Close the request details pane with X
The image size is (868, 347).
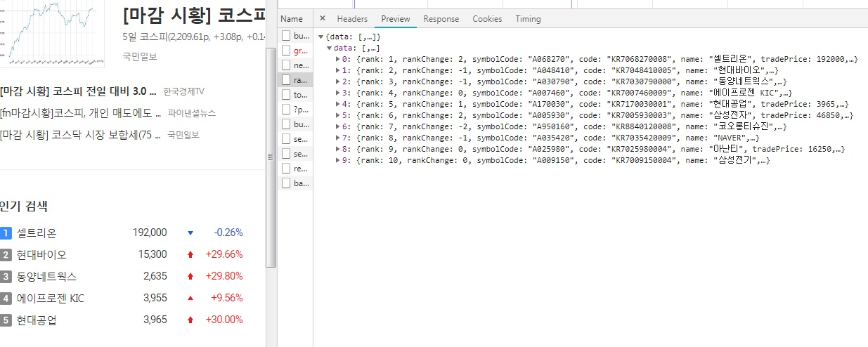click(x=322, y=19)
